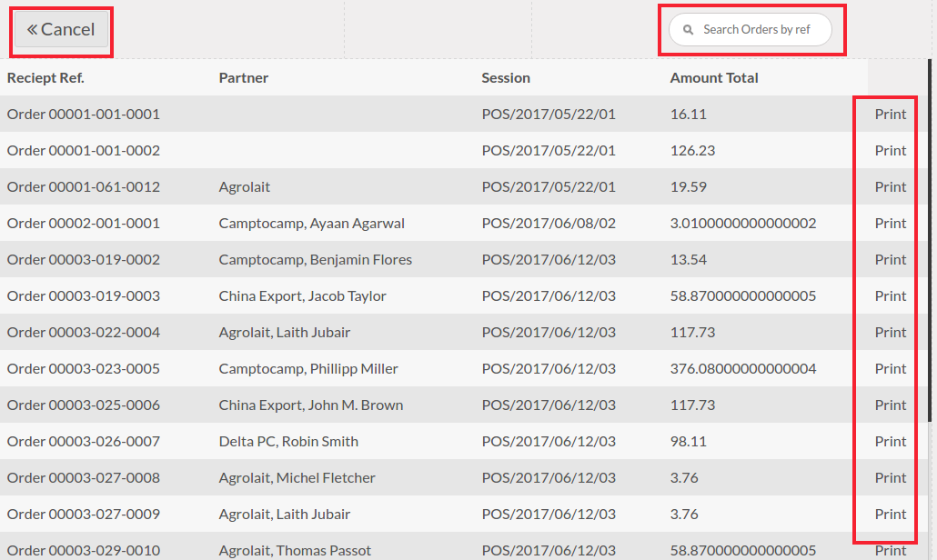The image size is (937, 560).
Task: Print Michel Fletcher's order receipt
Action: click(891, 478)
